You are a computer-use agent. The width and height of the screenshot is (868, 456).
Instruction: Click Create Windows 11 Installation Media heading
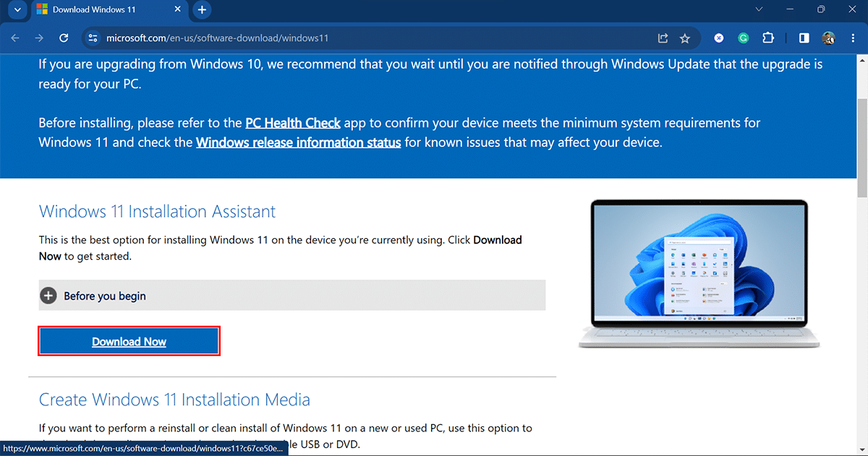tap(174, 400)
